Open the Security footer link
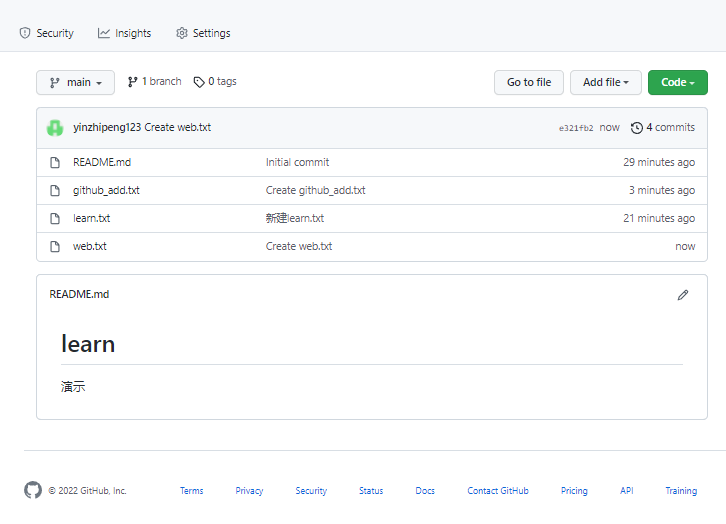 311,491
